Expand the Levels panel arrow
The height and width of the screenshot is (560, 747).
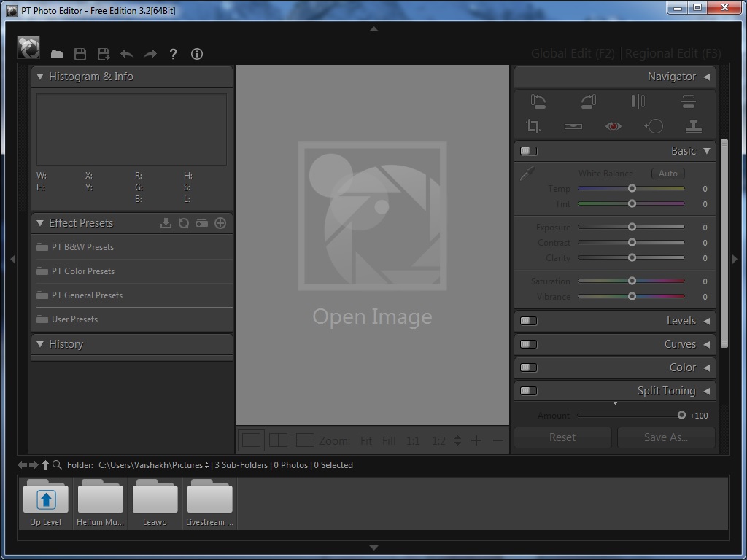click(706, 321)
